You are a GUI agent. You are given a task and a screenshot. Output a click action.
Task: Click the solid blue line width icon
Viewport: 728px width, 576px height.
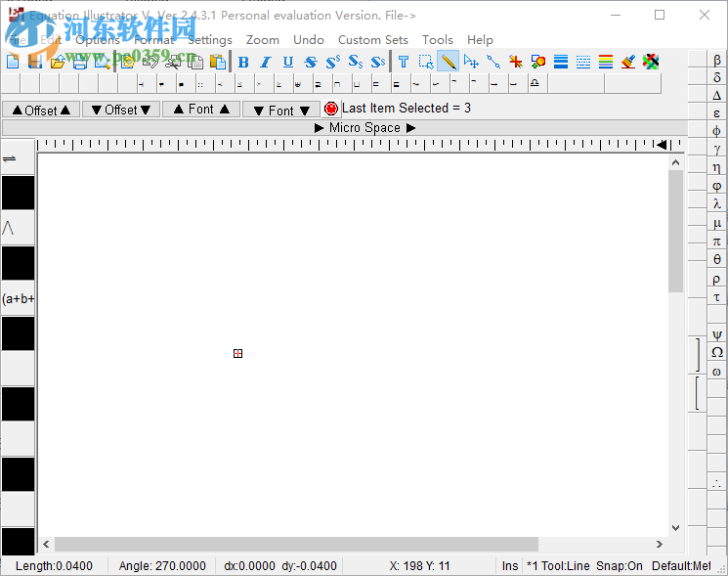(x=561, y=62)
